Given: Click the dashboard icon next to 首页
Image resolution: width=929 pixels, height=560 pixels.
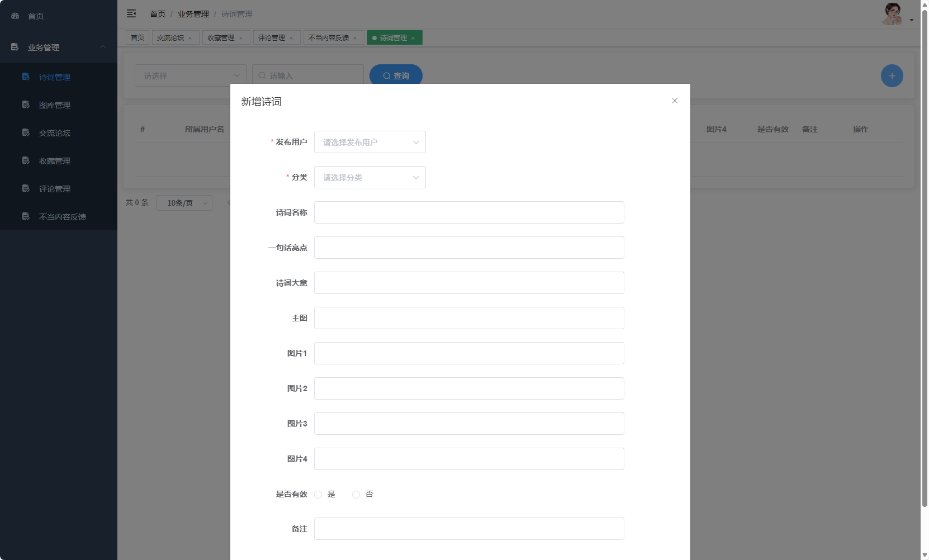Looking at the screenshot, I should point(14,16).
